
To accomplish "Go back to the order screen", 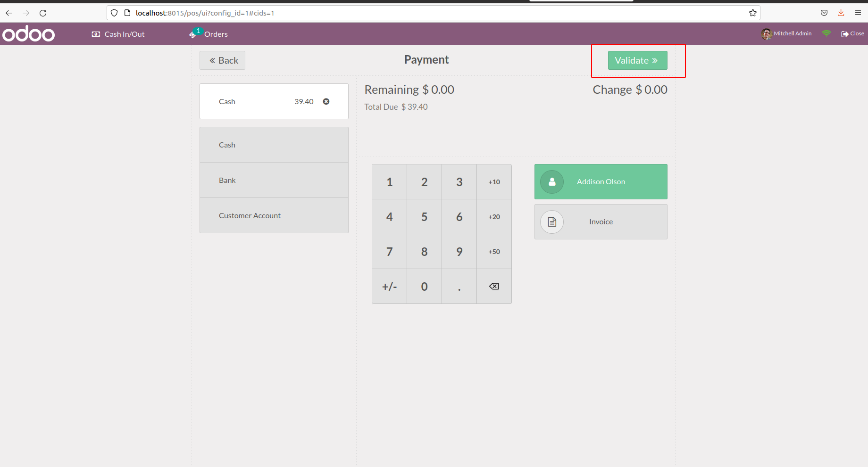I will tap(222, 60).
